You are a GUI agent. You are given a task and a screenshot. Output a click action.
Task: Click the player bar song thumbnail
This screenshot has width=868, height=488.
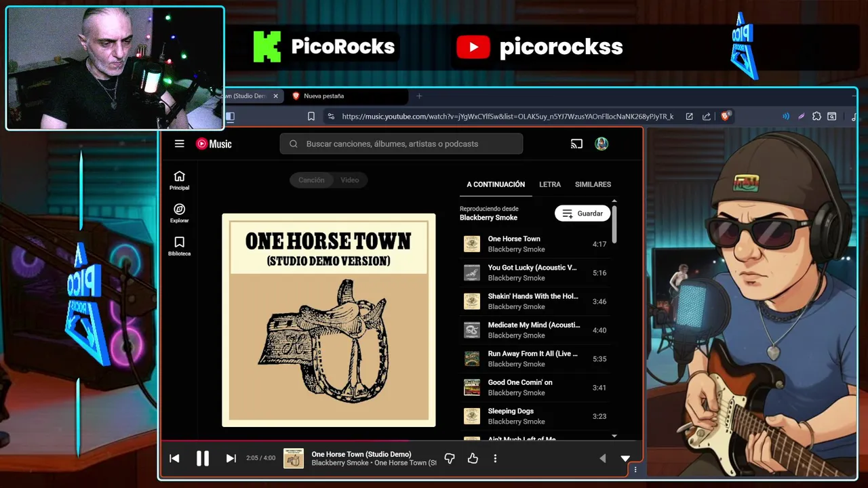tap(294, 458)
